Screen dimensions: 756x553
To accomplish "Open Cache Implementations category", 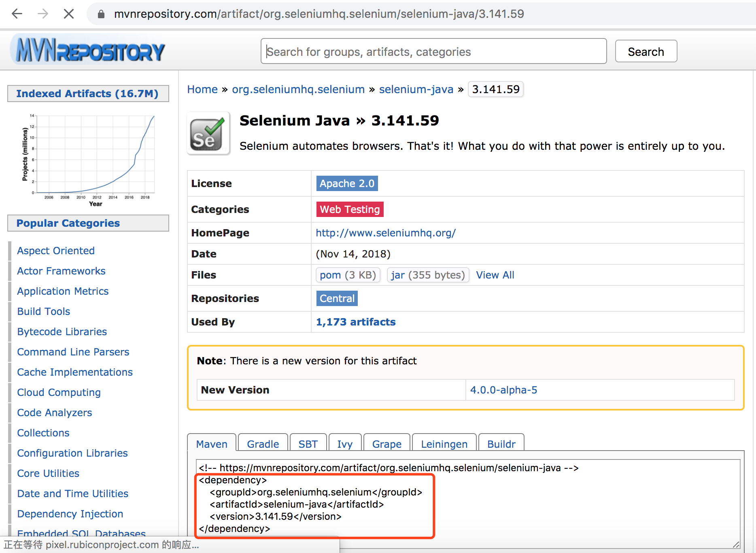I will [x=75, y=372].
